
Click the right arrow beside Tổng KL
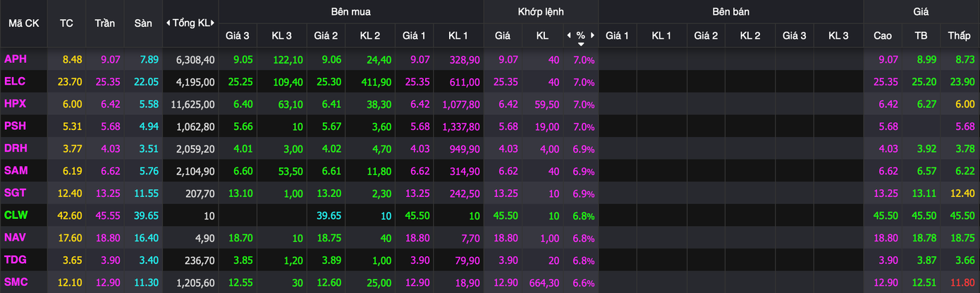coord(214,23)
